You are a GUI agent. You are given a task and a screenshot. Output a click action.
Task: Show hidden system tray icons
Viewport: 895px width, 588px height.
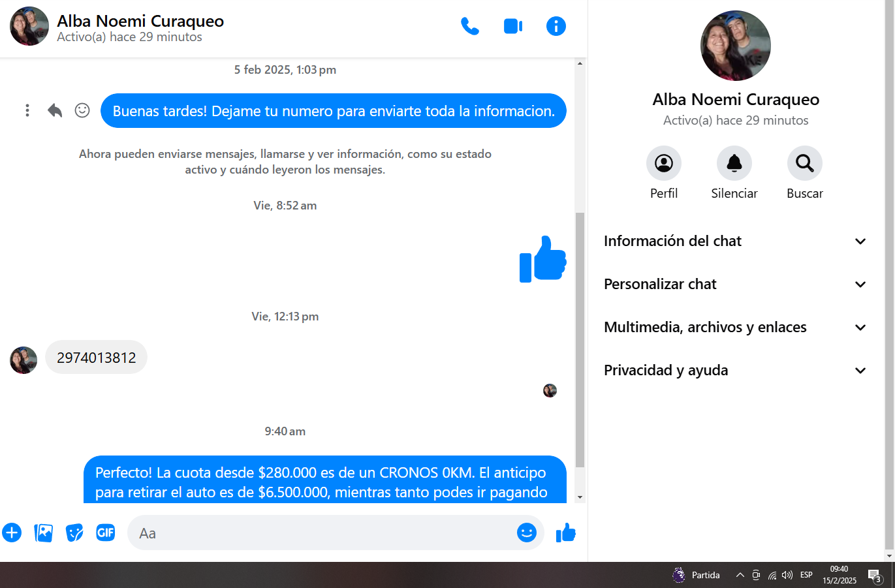pyautogui.click(x=740, y=575)
